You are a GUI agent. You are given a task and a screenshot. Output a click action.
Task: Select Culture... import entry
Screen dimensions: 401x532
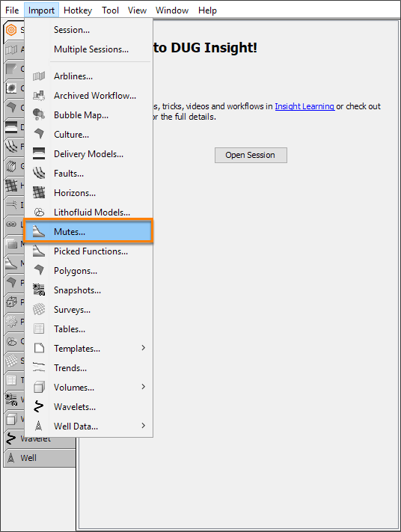click(88, 135)
